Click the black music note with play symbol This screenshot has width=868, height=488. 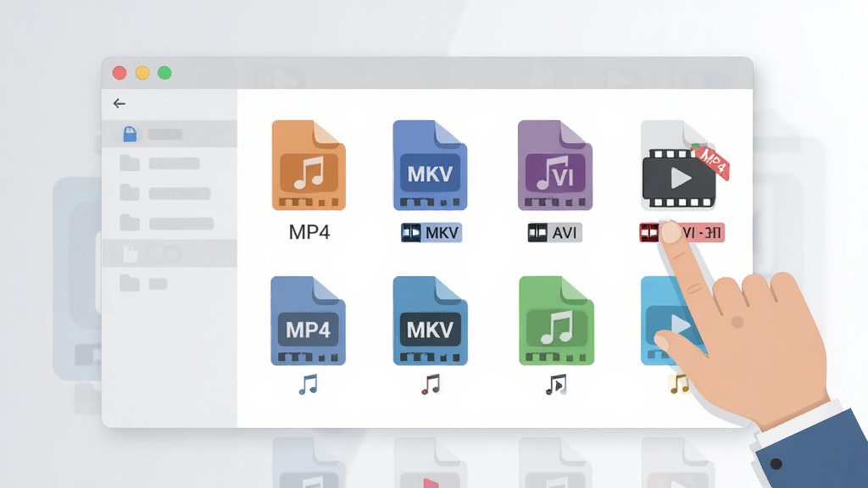556,385
